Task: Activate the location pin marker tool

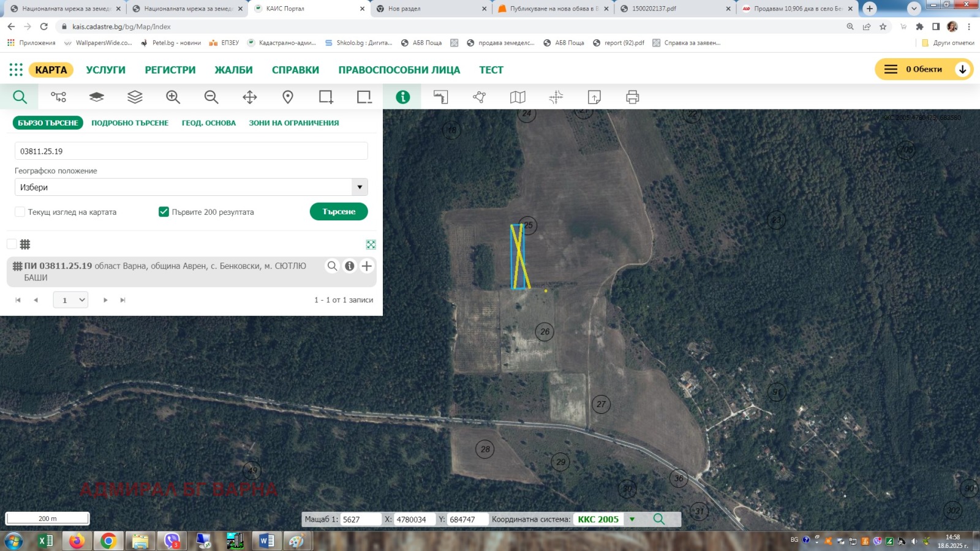Action: pyautogui.click(x=288, y=97)
